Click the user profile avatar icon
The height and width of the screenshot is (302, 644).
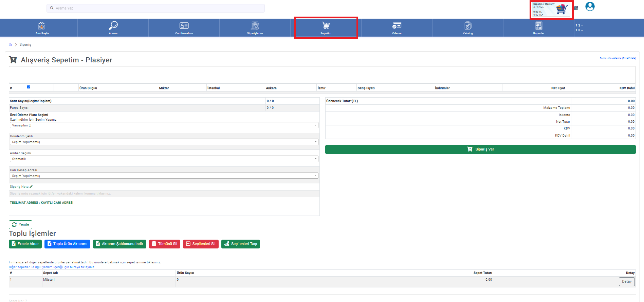pos(590,7)
